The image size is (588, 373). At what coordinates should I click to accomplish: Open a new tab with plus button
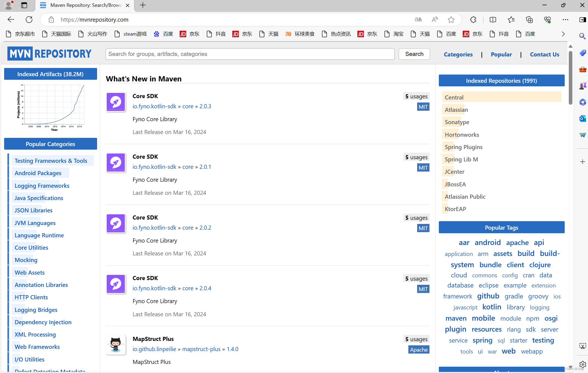tap(143, 5)
